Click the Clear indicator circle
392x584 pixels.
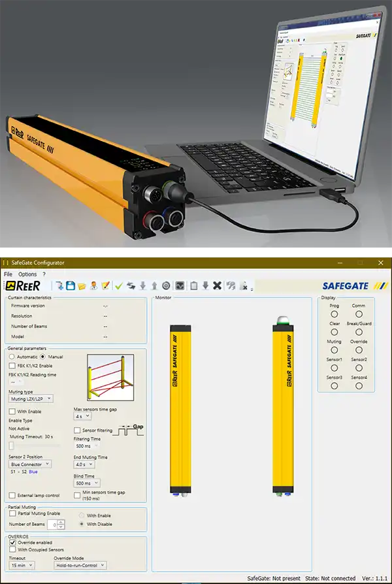click(x=335, y=332)
